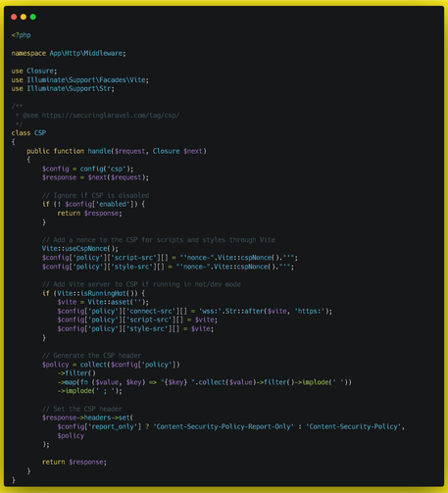Click the if (! $config['enabled']) condition line
Screen dimensions: 448x493
click(93, 204)
